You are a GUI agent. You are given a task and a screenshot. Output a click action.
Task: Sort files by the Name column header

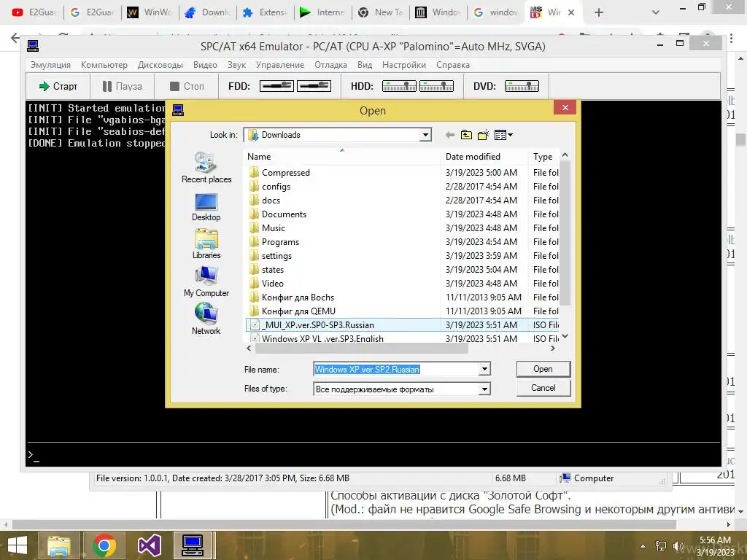tap(343, 157)
